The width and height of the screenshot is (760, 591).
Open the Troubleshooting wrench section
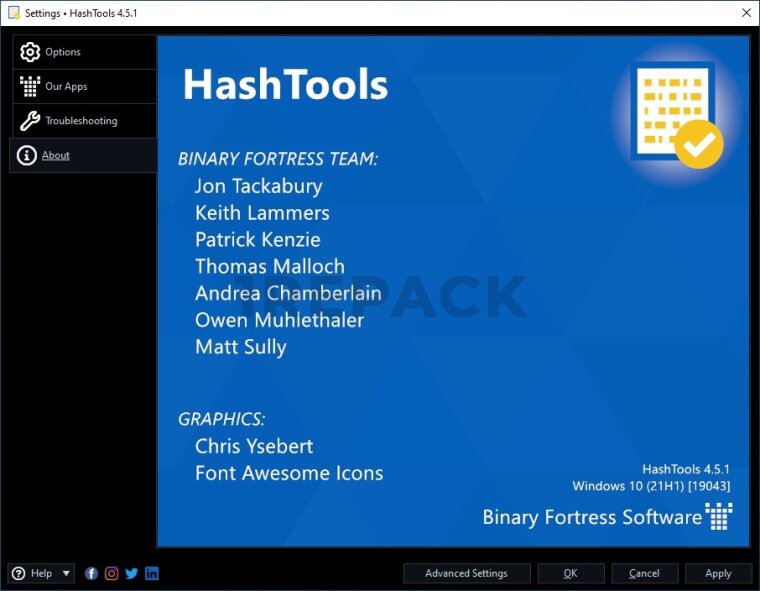[83, 121]
